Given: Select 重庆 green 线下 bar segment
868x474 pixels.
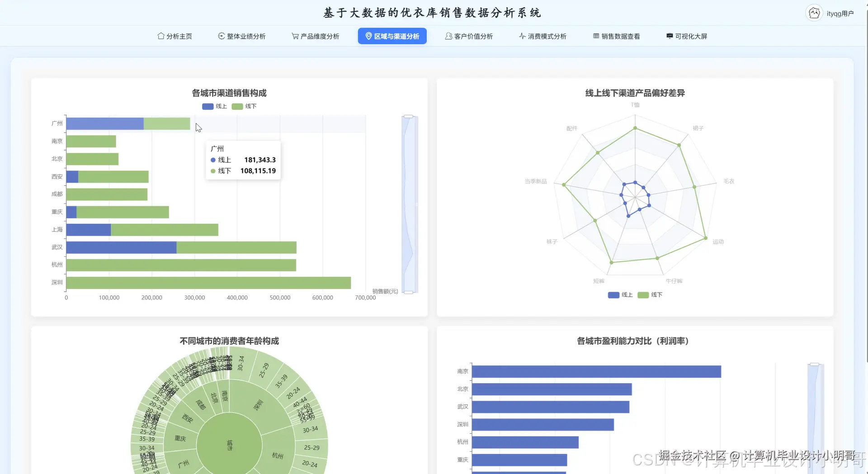Looking at the screenshot, I should point(123,212).
